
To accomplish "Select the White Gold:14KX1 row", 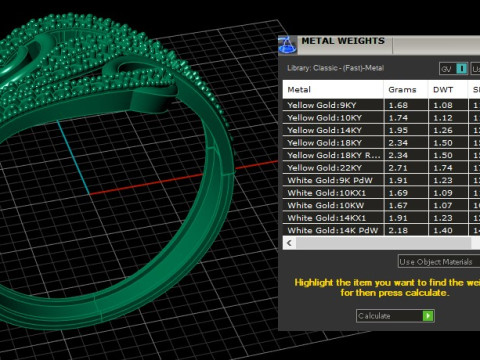I will click(x=381, y=218).
